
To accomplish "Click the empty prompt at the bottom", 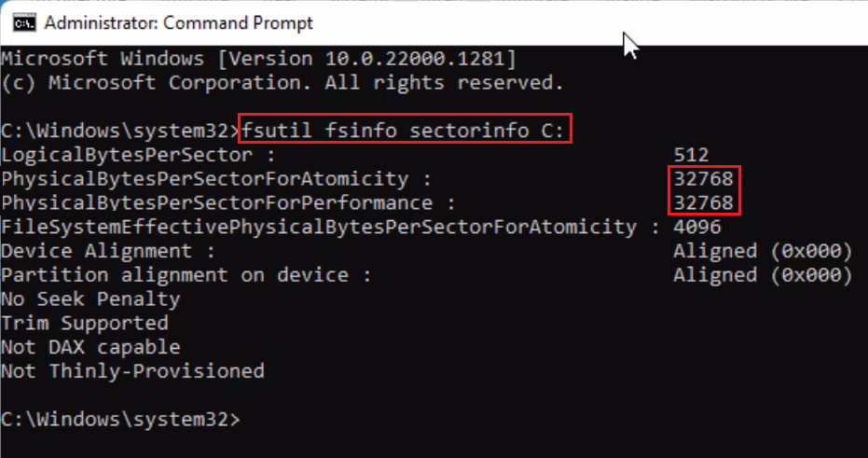I will [120, 419].
